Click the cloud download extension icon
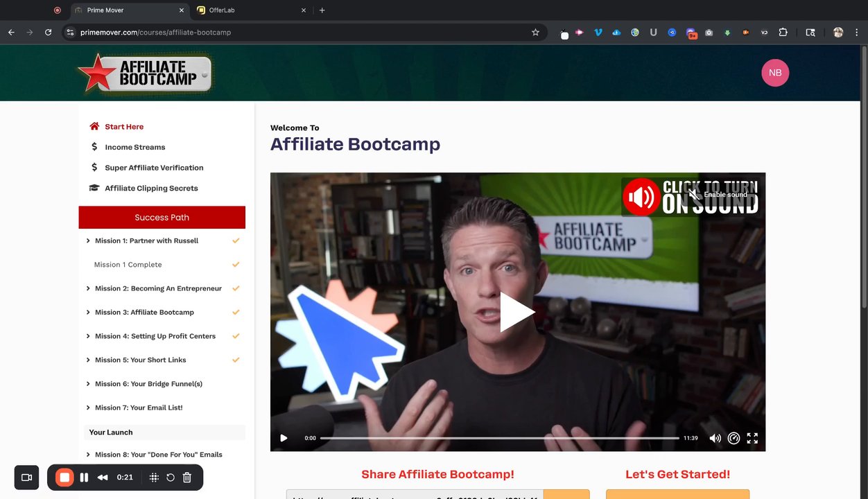This screenshot has width=868, height=499. pos(616,32)
